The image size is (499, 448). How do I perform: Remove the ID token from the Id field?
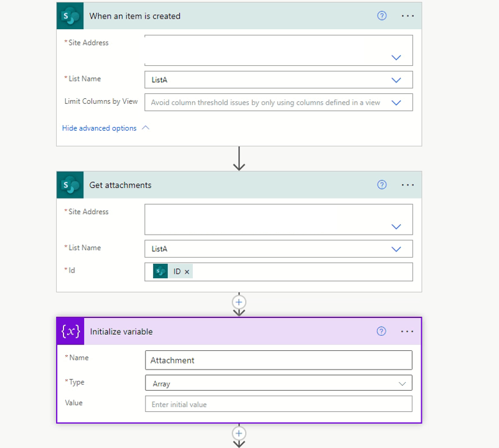point(187,271)
